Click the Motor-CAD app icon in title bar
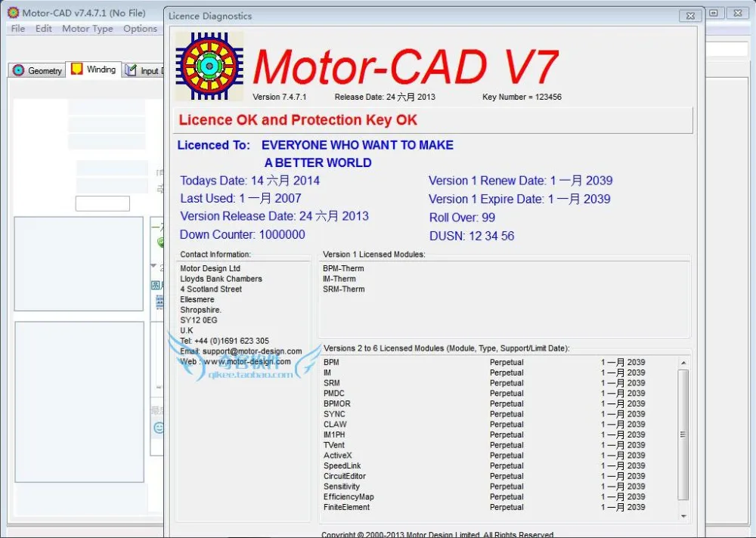This screenshot has width=756, height=538. click(13, 13)
